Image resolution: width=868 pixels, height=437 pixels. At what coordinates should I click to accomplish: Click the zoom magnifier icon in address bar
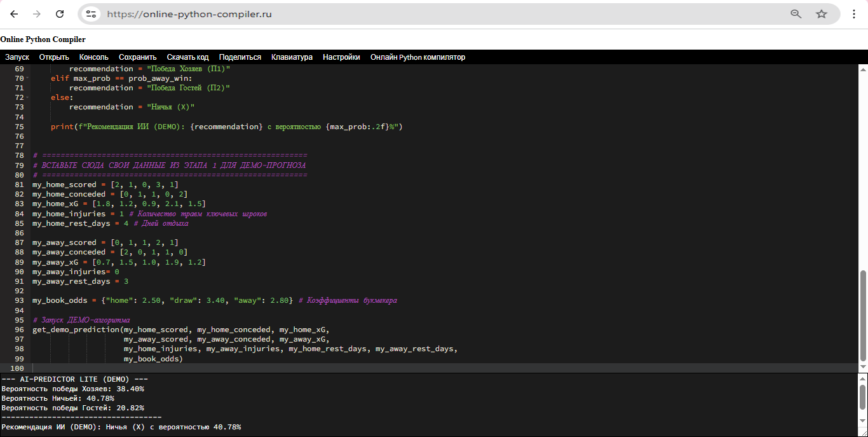796,14
